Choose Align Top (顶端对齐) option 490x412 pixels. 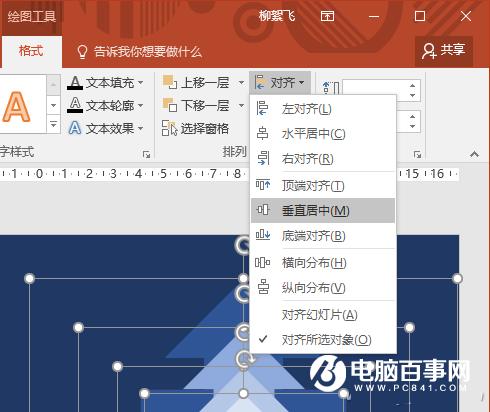pos(323,185)
